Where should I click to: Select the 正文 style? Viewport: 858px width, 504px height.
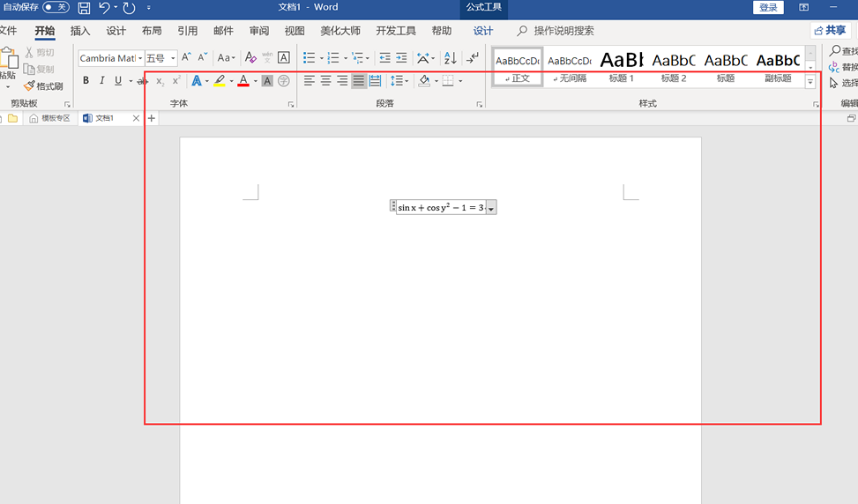click(x=518, y=67)
